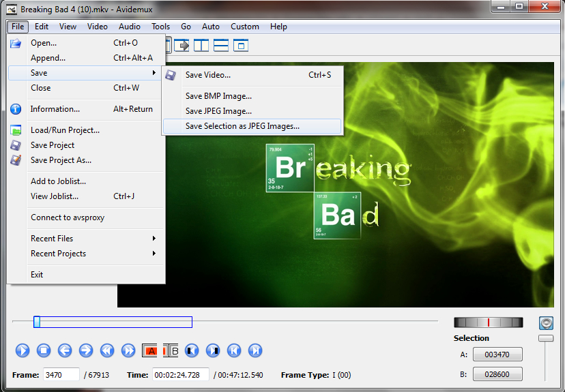Viewport: 565px width, 392px height.
Task: Choose Add to Joblist... entry
Action: pos(86,181)
